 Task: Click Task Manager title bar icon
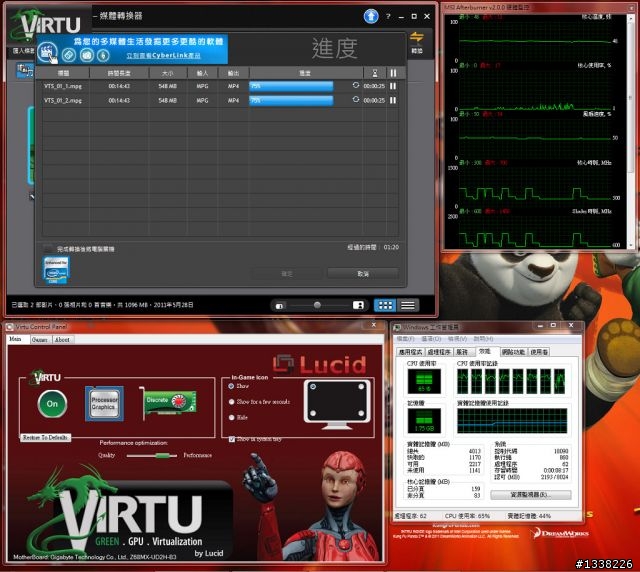point(396,327)
